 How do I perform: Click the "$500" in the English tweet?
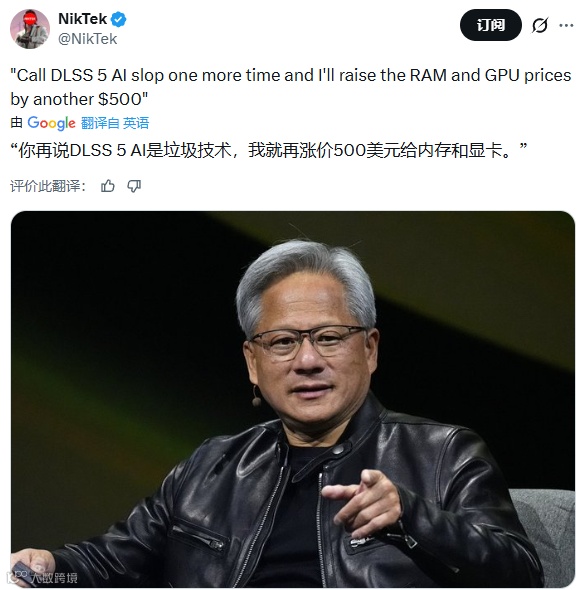[x=120, y=99]
